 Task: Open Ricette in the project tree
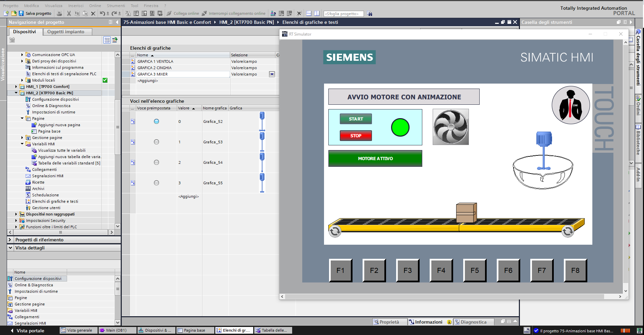coord(38,182)
